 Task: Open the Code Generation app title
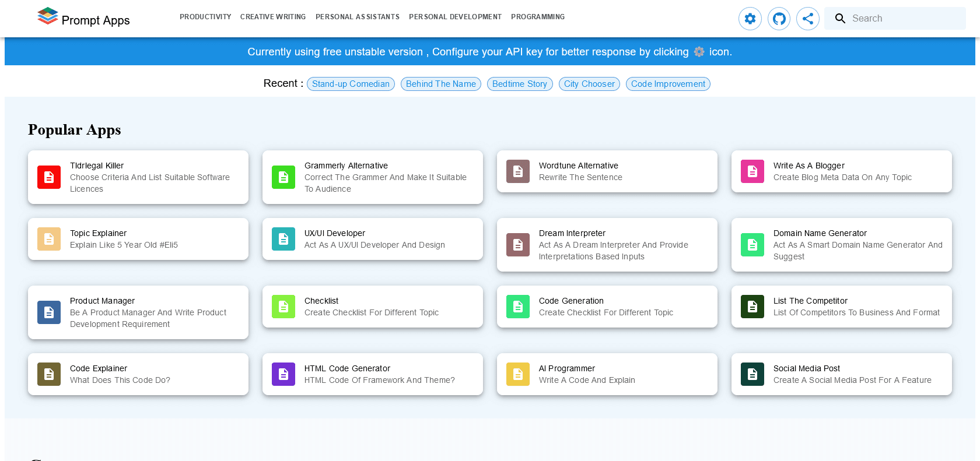point(571,301)
